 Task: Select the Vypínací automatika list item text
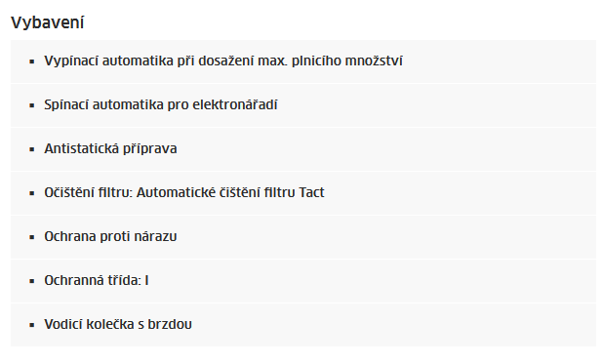tap(223, 61)
